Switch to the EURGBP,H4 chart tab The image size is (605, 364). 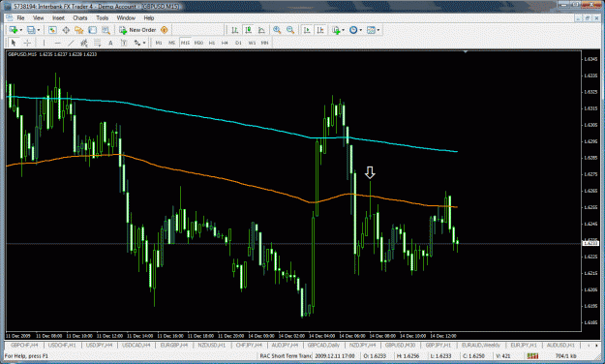[x=174, y=345]
